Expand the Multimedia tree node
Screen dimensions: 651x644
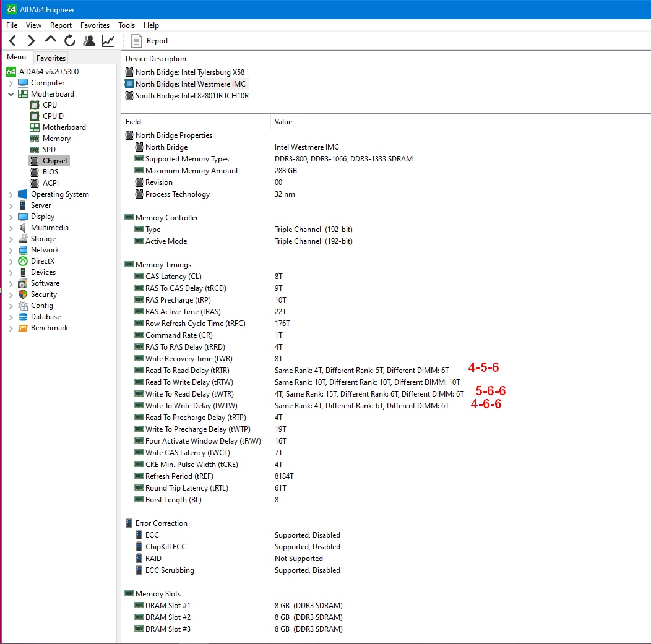(11, 228)
